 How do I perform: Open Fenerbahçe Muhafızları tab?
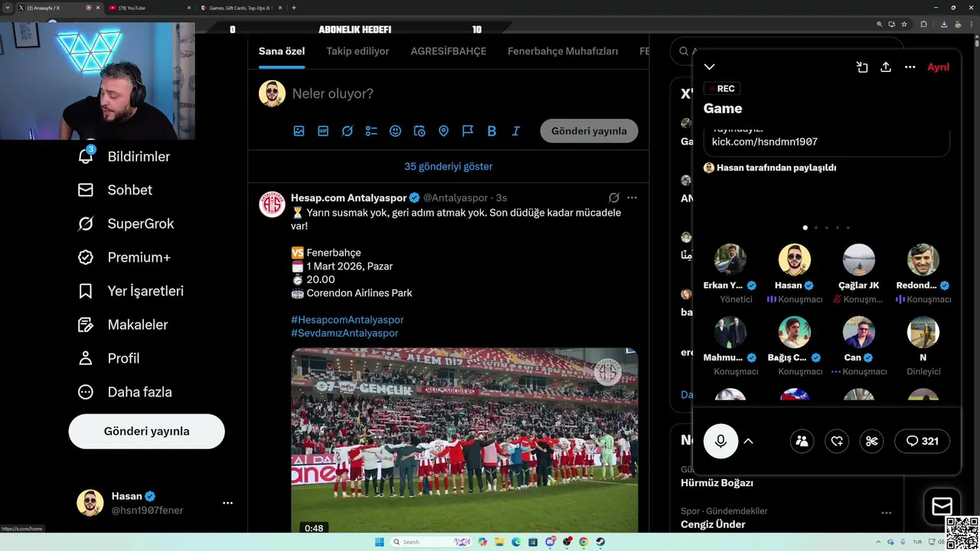563,51
